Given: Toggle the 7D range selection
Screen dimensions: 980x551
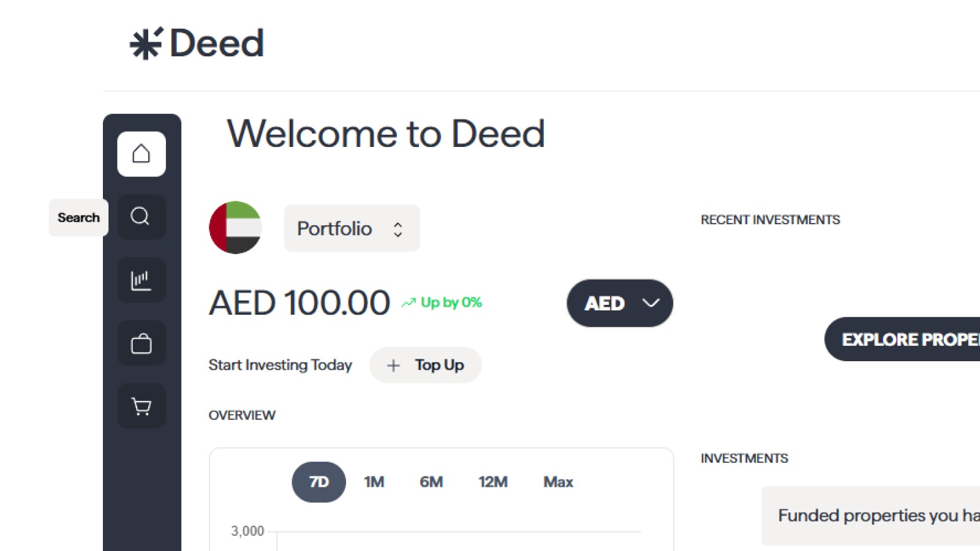Looking at the screenshot, I should [x=318, y=482].
